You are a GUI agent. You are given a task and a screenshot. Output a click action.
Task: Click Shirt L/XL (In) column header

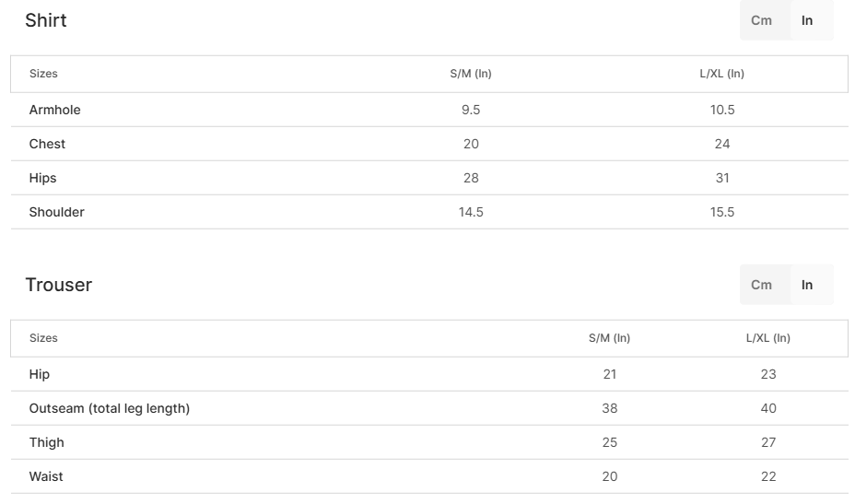[x=722, y=74]
